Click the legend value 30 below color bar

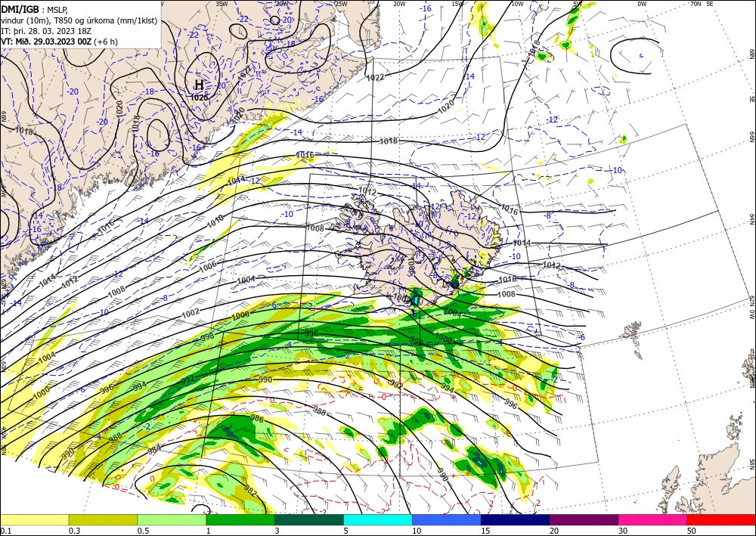(623, 531)
